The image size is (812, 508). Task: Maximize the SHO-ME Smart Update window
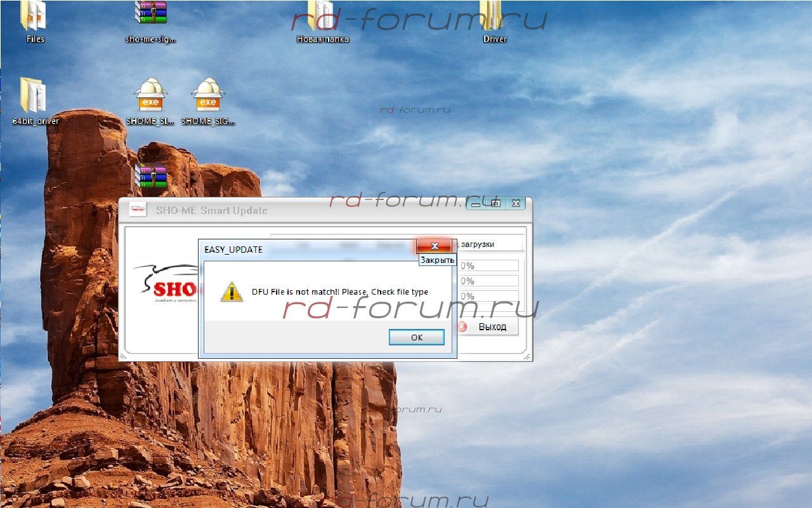(x=496, y=204)
